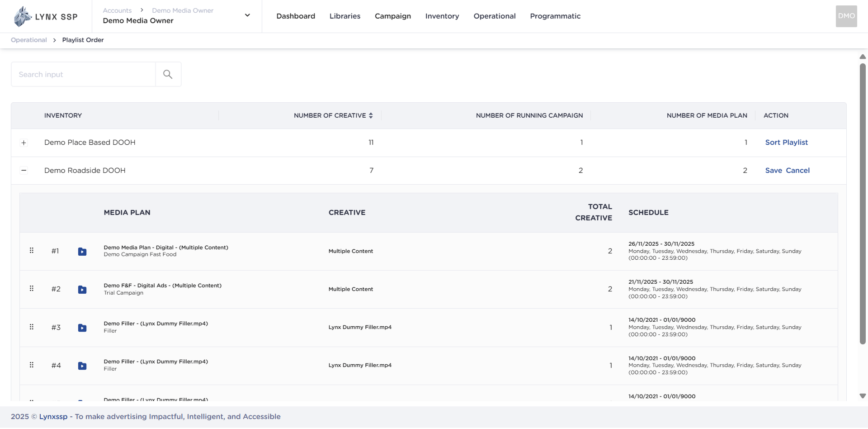The height and width of the screenshot is (429, 868).
Task: Click Lynx Dummy Filler.mp4 creative in row #3
Action: (360, 327)
